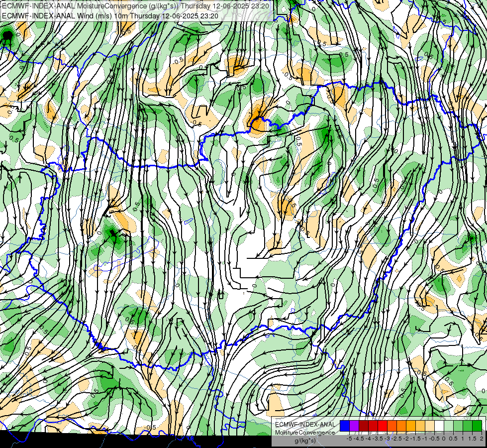Screen dimensions: 487x448
Task: Click the dark maroon legend swatch
Action: click(364, 426)
